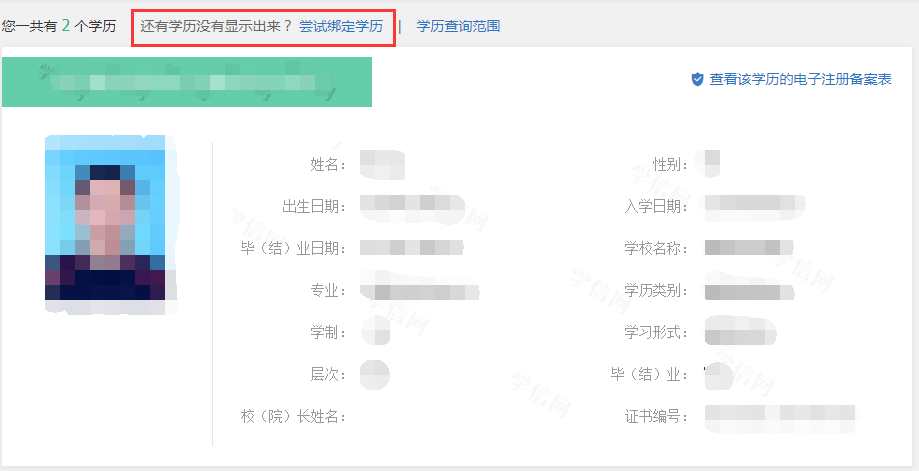The height and width of the screenshot is (471, 919).
Task: Select the green degree title banner
Action: [187, 82]
